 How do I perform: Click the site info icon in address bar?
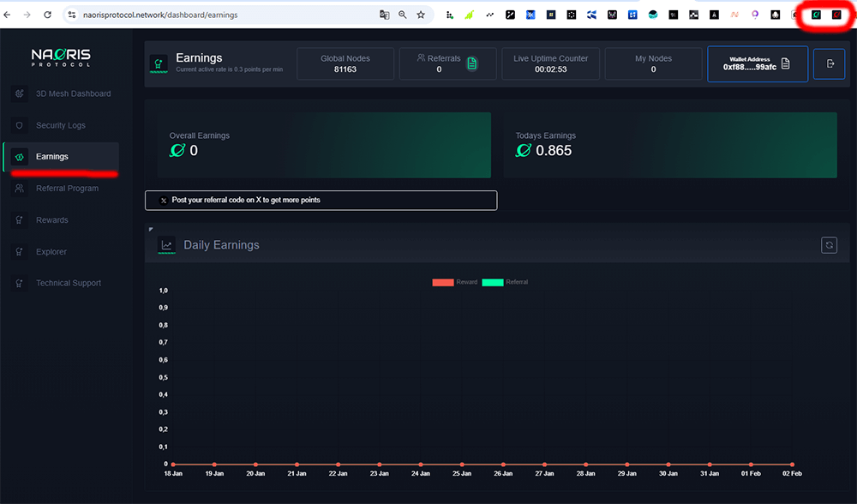pyautogui.click(x=72, y=15)
